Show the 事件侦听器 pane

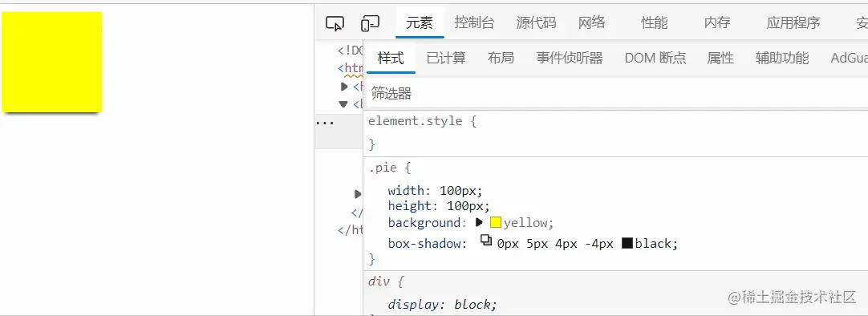coord(569,58)
